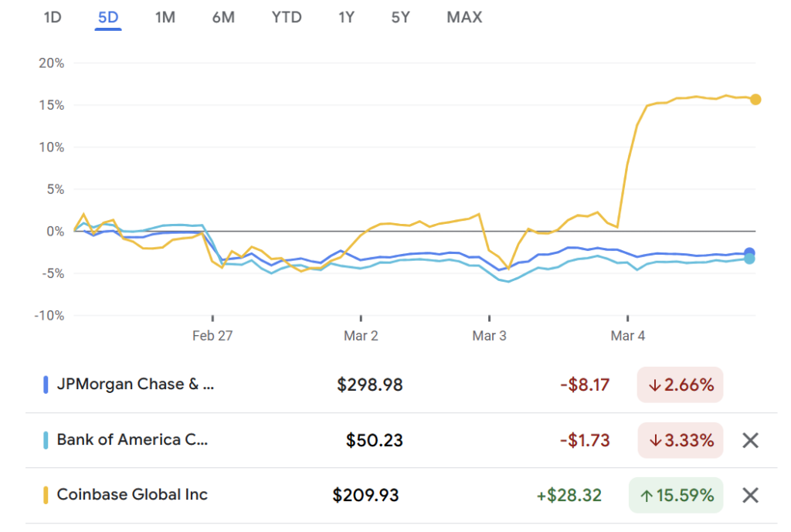791x532 pixels.
Task: View the 1Y chart range
Action: [346, 17]
